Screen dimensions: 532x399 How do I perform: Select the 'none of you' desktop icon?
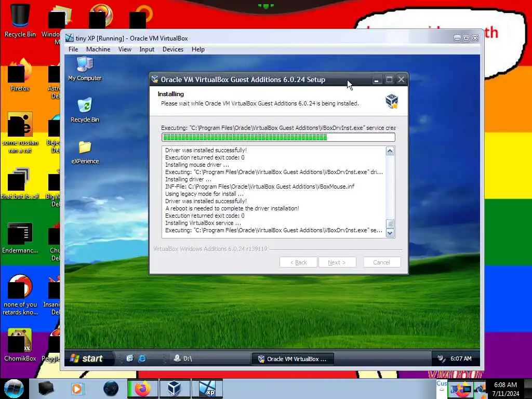pos(20,295)
